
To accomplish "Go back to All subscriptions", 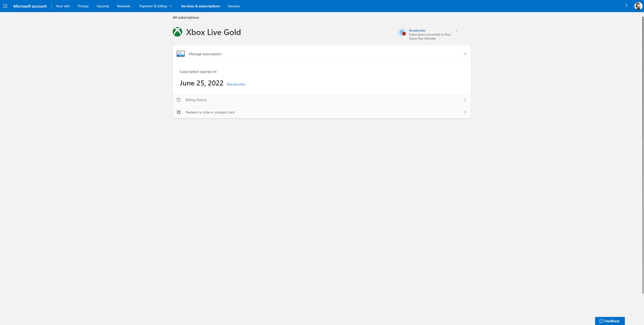I will click(x=186, y=17).
